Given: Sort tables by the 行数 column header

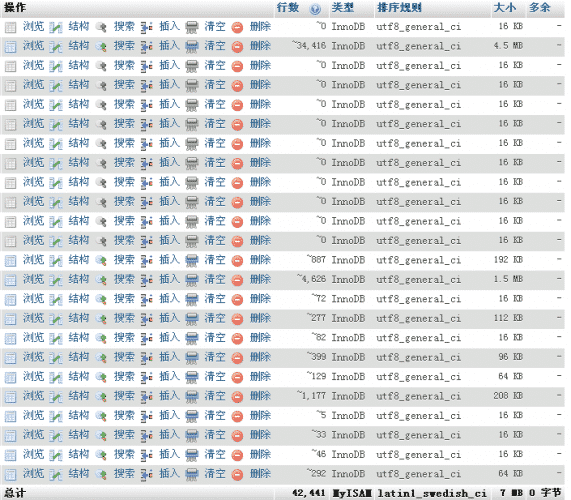Looking at the screenshot, I should click(288, 7).
